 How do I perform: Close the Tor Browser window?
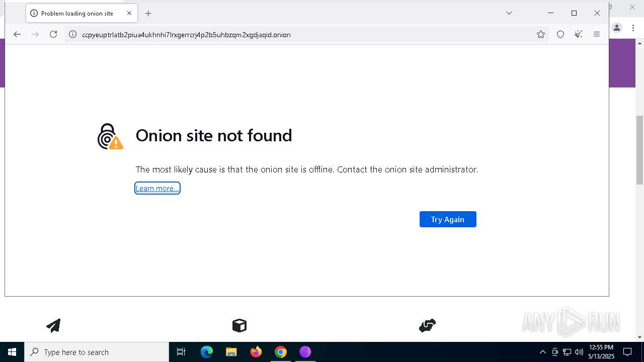tap(597, 13)
